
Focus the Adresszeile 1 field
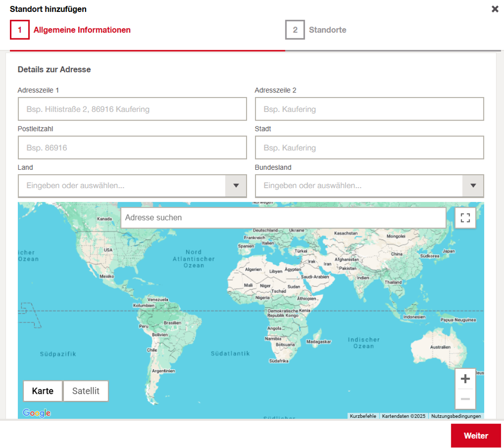click(132, 110)
